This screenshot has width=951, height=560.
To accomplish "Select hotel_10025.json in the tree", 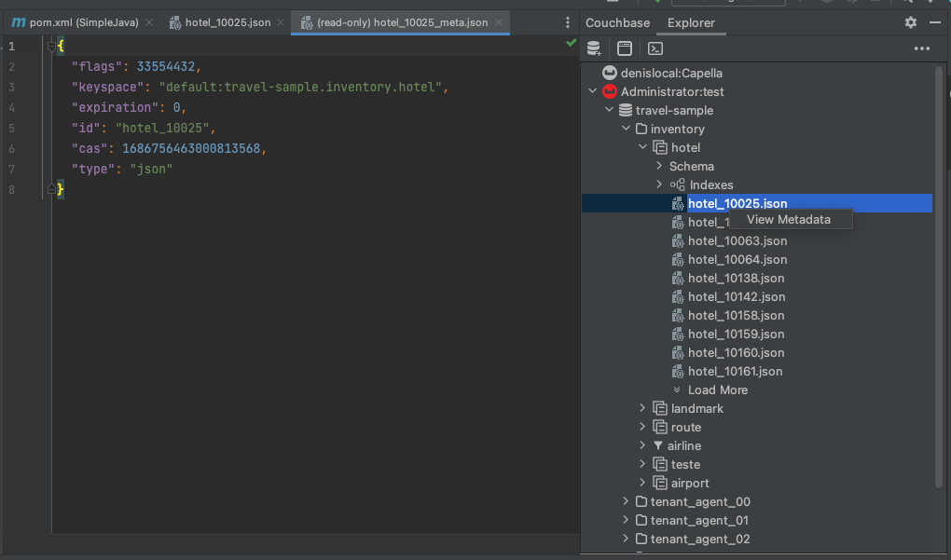I will click(x=737, y=203).
